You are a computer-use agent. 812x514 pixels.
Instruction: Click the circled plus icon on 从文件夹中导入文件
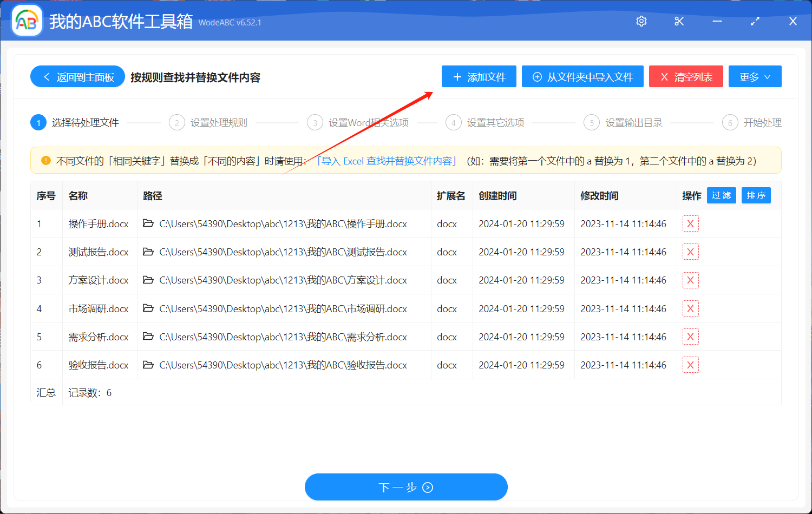tap(537, 77)
